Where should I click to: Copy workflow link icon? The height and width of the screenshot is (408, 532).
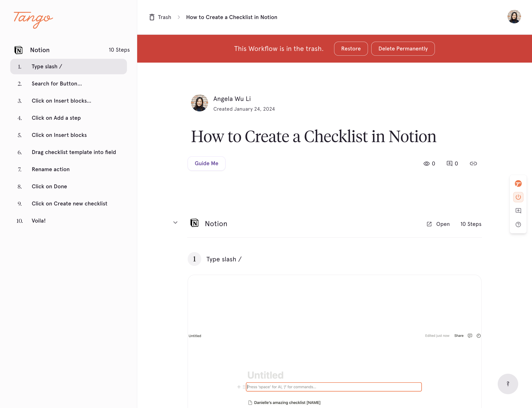coord(473,164)
